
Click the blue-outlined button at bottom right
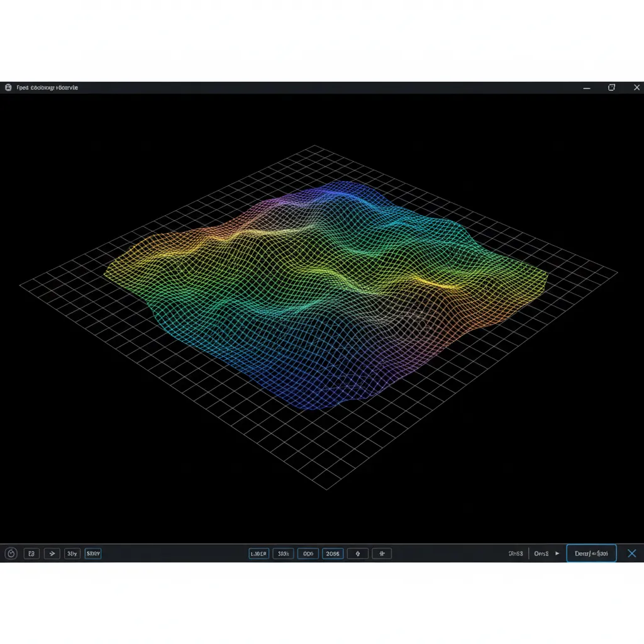tap(591, 553)
